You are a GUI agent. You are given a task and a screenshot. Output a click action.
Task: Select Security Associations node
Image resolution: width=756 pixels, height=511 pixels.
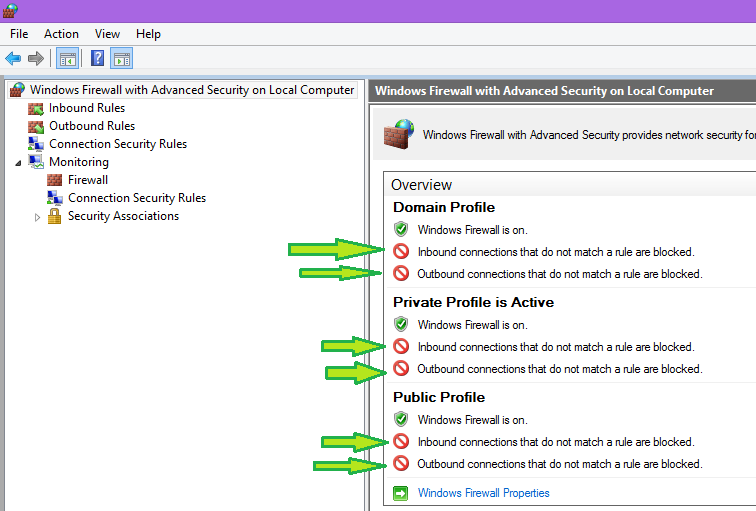[123, 216]
